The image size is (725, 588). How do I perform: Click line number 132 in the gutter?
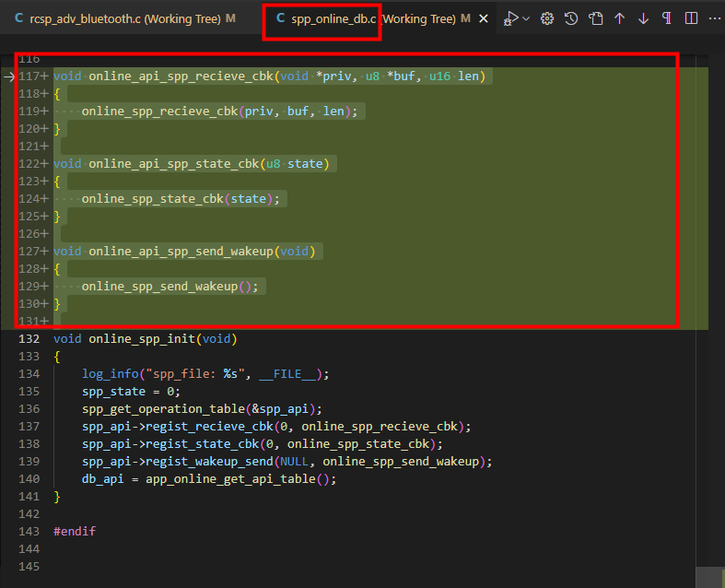click(x=29, y=339)
